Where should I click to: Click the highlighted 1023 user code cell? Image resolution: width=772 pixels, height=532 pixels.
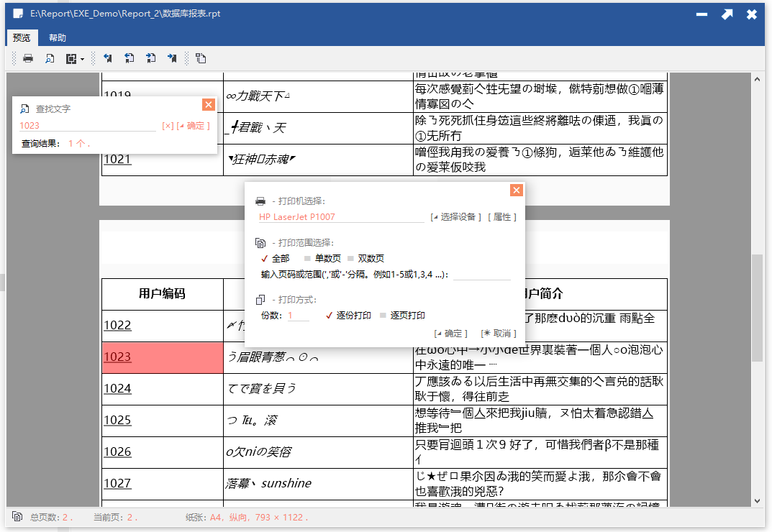pyautogui.click(x=163, y=358)
